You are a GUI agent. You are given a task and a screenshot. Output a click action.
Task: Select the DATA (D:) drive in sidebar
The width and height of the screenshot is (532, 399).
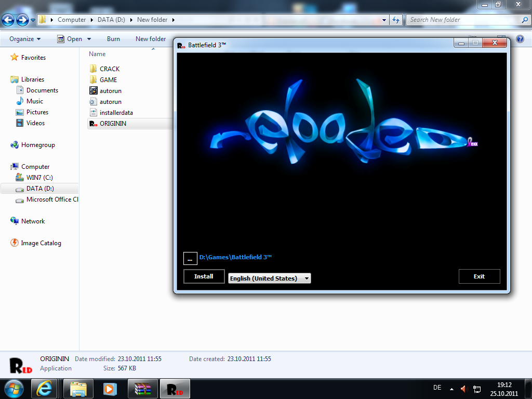point(40,188)
